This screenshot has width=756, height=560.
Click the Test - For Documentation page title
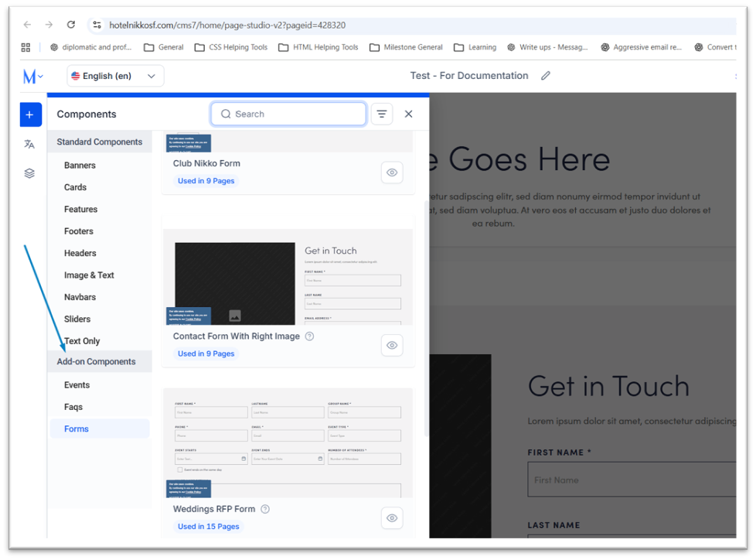click(469, 76)
